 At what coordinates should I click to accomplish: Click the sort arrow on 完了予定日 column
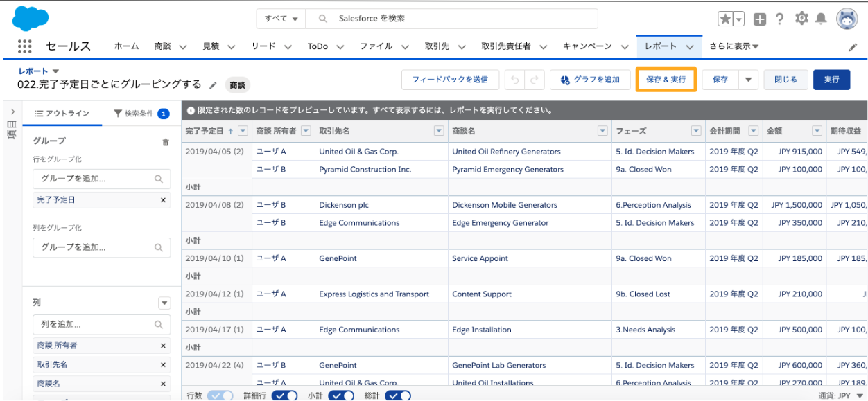230,130
